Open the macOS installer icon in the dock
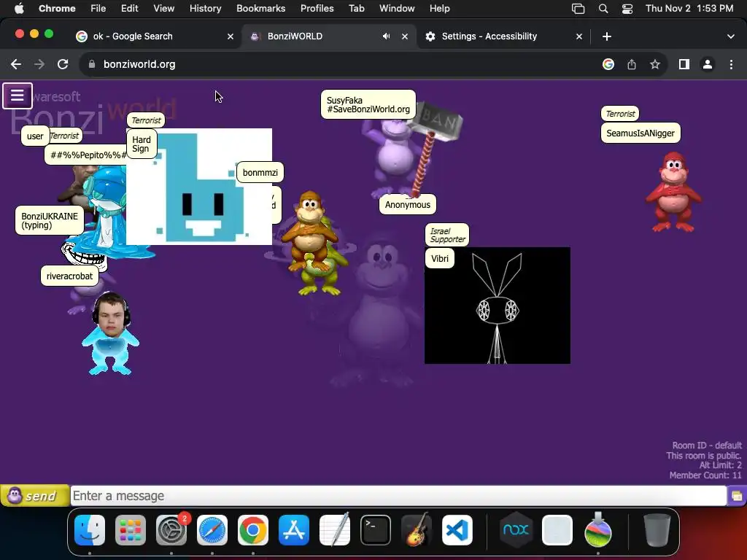Image resolution: width=747 pixels, height=560 pixels. point(598,530)
